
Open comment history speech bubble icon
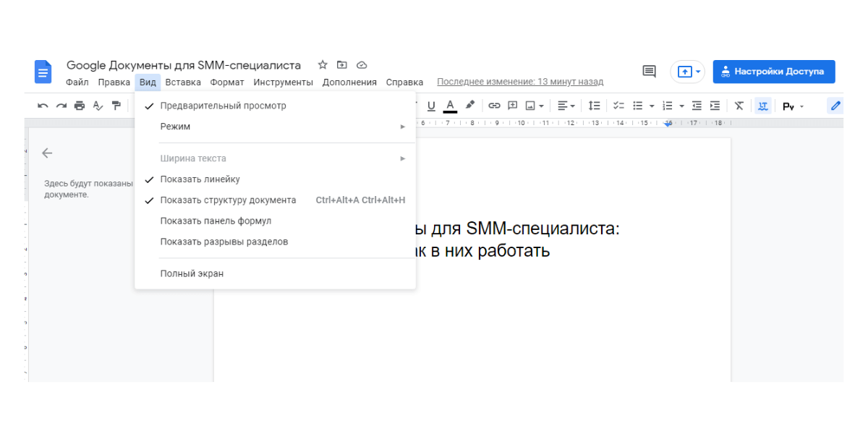click(649, 72)
